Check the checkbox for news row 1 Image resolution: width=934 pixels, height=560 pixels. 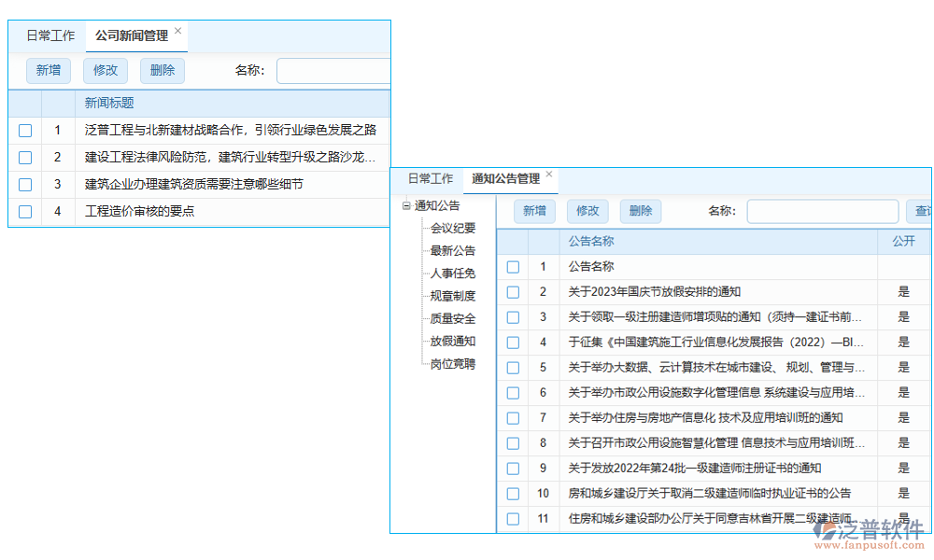(24, 130)
